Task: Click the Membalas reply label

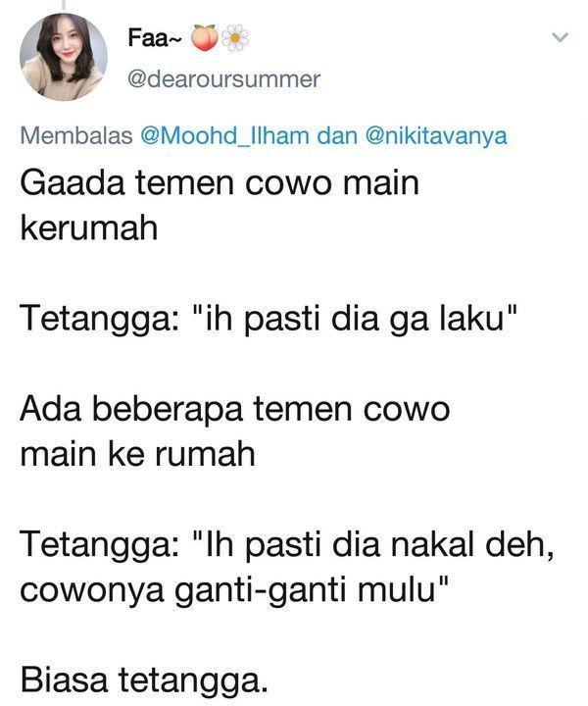Action: pos(76,135)
